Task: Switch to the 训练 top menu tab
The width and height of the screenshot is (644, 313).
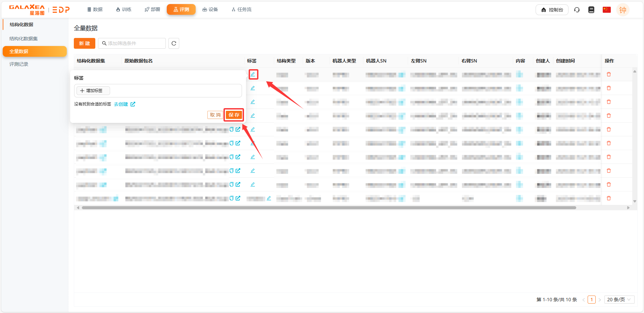Action: click(123, 9)
